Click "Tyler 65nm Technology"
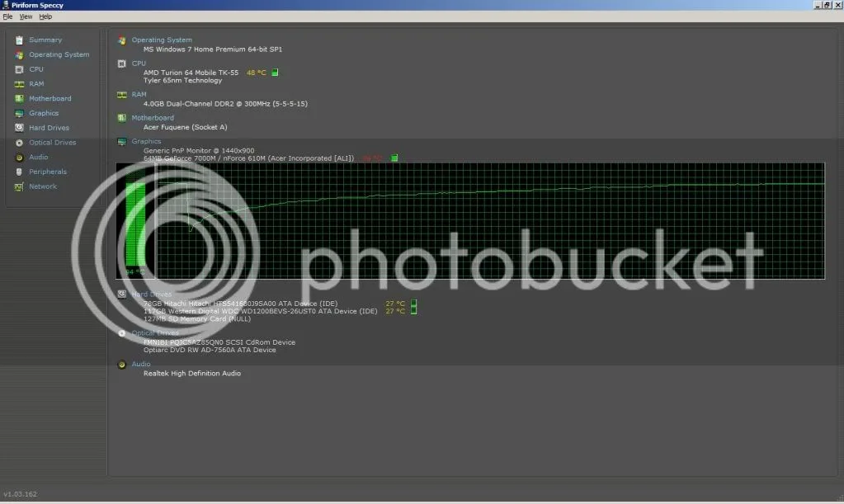 point(182,80)
